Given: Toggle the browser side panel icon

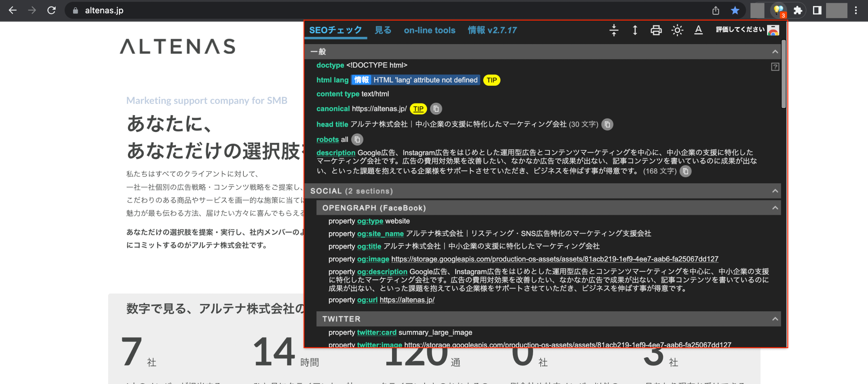Looking at the screenshot, I should [x=817, y=10].
